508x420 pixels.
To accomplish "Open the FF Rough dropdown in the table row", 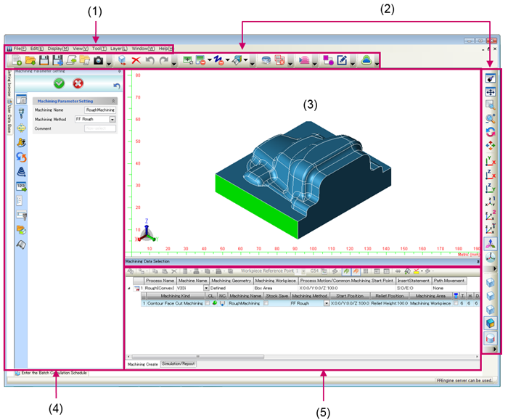I will (x=327, y=303).
